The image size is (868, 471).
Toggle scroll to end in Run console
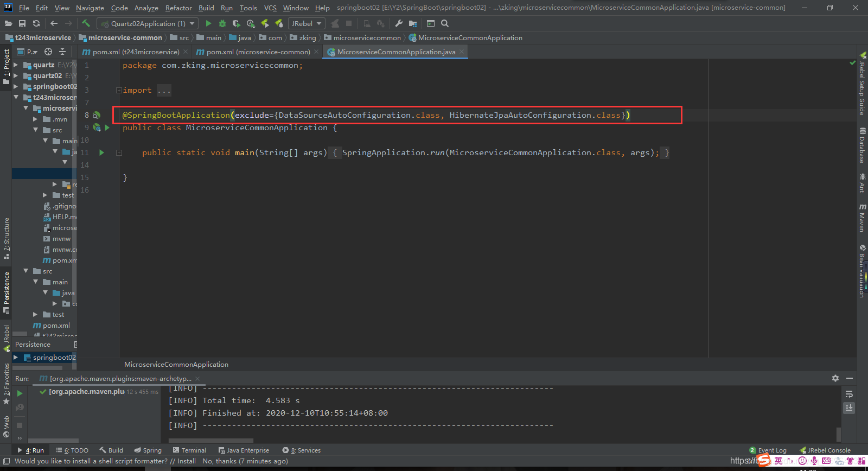[x=849, y=408]
